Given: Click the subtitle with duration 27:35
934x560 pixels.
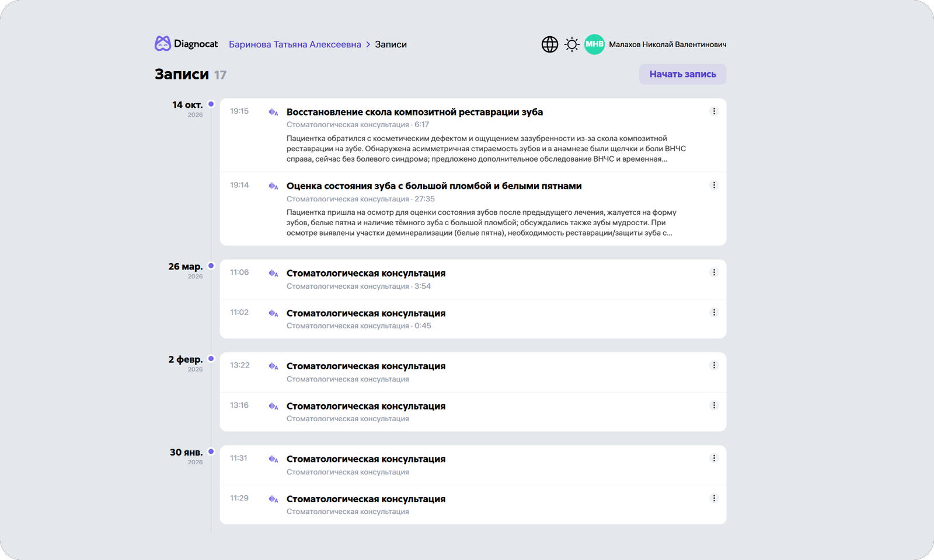Looking at the screenshot, I should click(361, 199).
